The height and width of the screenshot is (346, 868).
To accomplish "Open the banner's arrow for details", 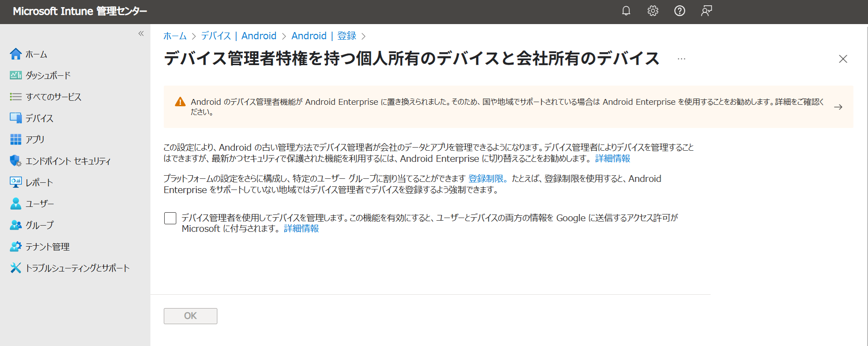I will [x=838, y=107].
